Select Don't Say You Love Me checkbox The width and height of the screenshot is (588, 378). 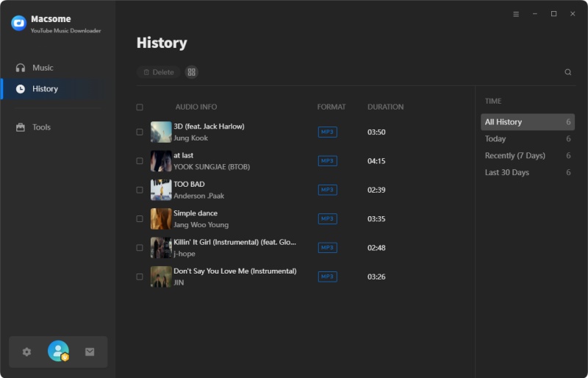pos(140,277)
